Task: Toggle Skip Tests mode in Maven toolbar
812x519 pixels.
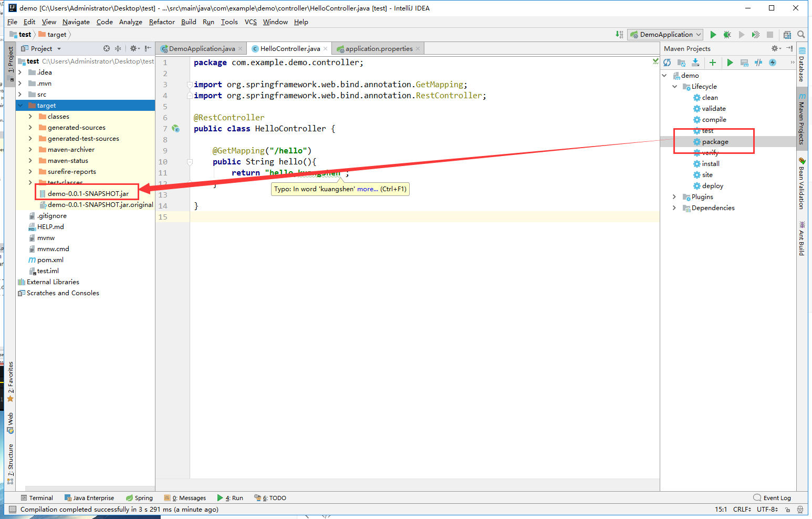Action: coord(773,63)
